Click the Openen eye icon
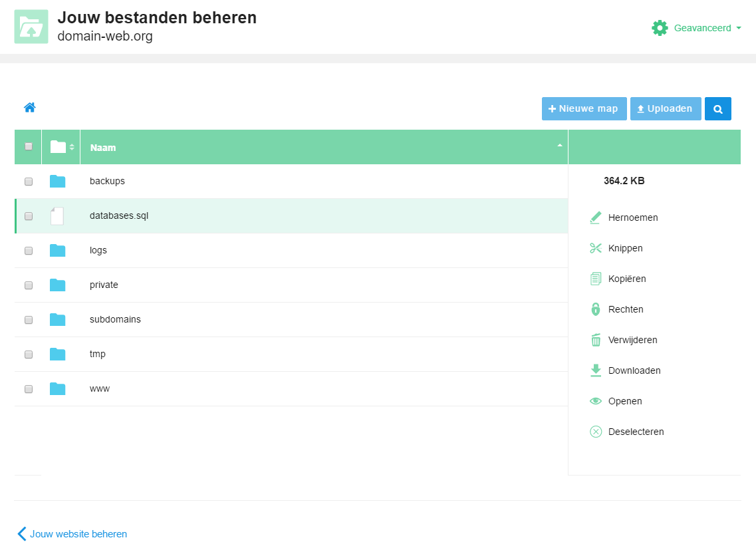Screen dimensions: 756x554 596,401
